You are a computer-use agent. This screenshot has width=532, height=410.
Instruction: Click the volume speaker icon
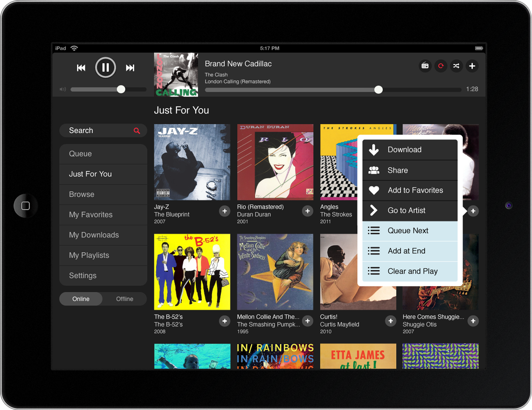pyautogui.click(x=63, y=89)
